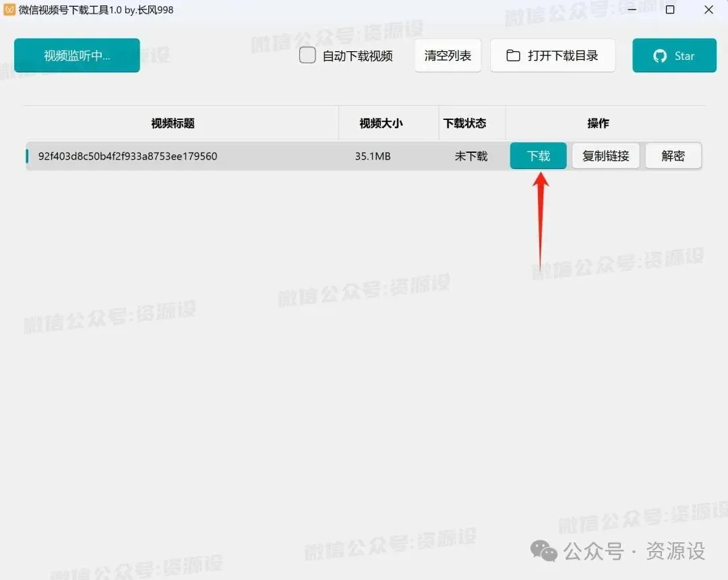Click the 解密 button
The height and width of the screenshot is (580, 728).
673,156
